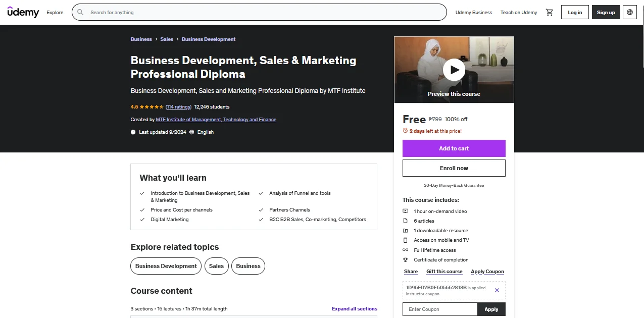
Task: Click the English language globe icon
Action: (x=192, y=132)
